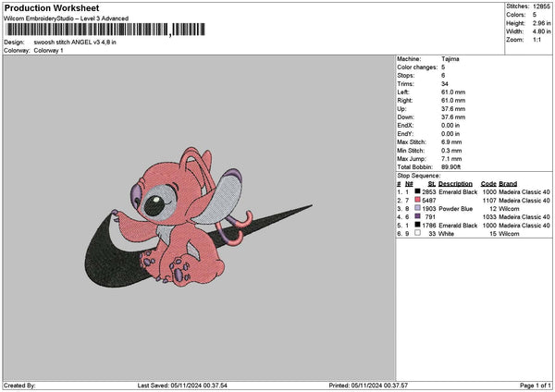Click the 'Left:' measurement label
Screen dimensions: 555x392
(x=403, y=92)
